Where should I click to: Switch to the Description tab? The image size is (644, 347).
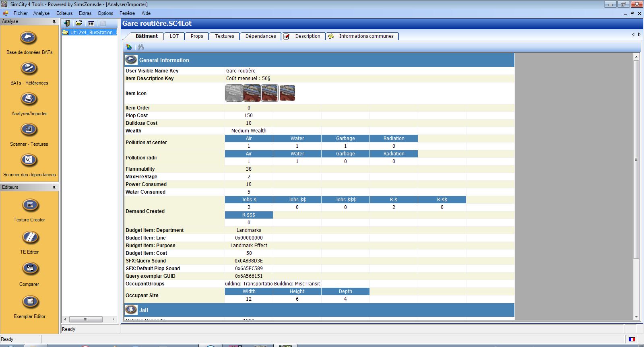[x=303, y=36]
